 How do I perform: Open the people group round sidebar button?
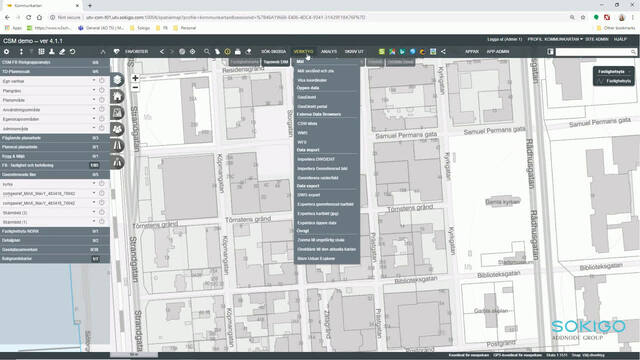click(x=118, y=129)
